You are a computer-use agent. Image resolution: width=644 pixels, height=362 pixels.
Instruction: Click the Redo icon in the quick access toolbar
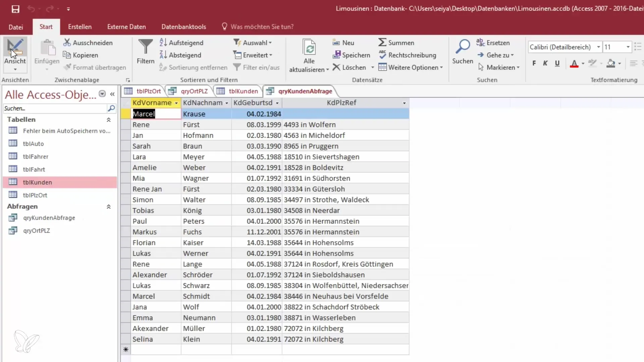tap(50, 9)
